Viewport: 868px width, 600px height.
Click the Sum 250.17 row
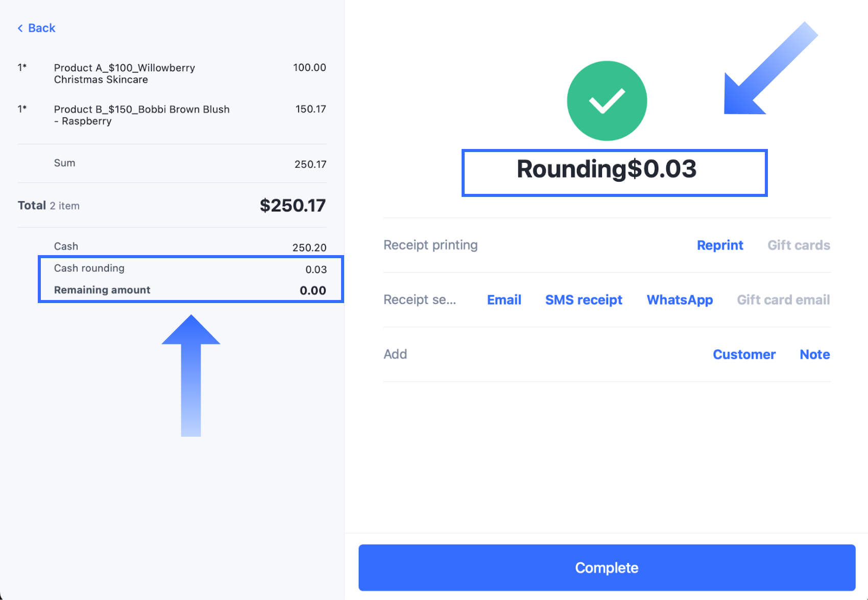click(190, 164)
